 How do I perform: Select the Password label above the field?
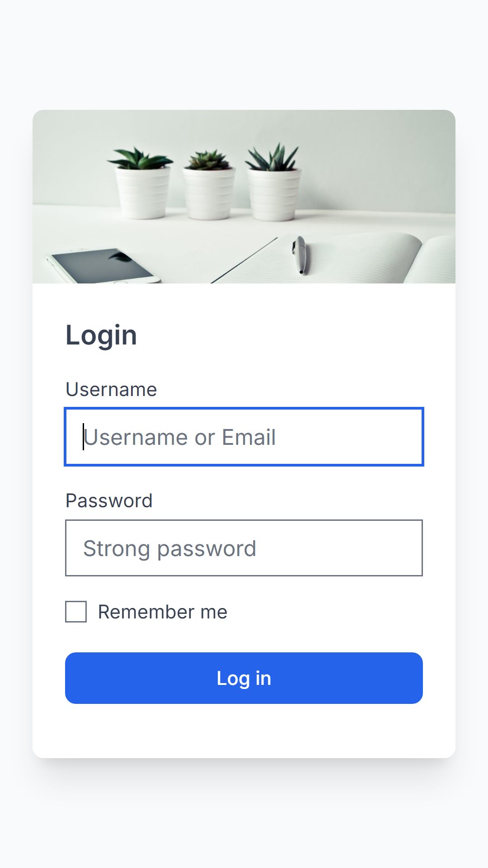click(x=109, y=500)
